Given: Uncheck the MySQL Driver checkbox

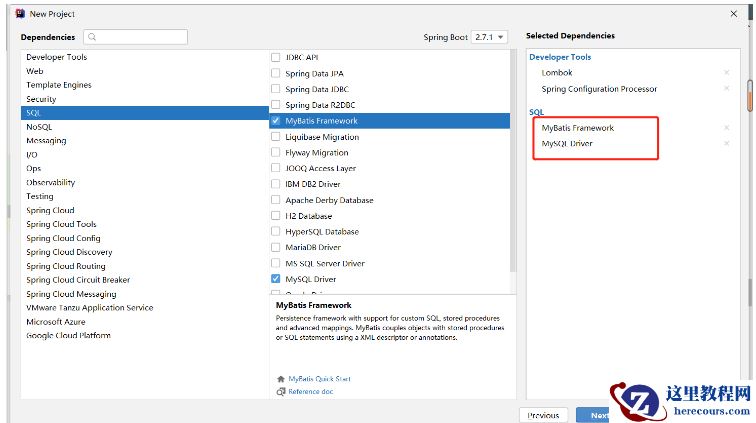Looking at the screenshot, I should pyautogui.click(x=276, y=279).
